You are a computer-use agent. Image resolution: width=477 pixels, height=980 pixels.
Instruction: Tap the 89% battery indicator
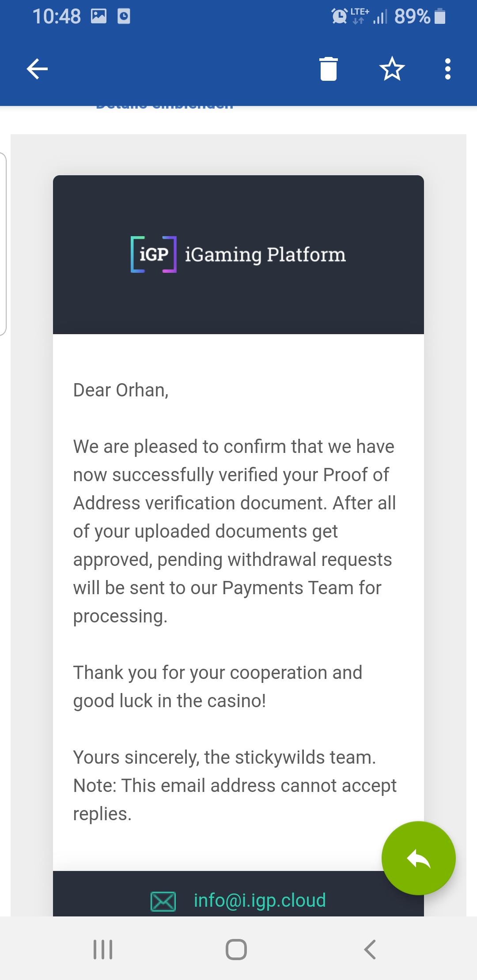coord(420,17)
